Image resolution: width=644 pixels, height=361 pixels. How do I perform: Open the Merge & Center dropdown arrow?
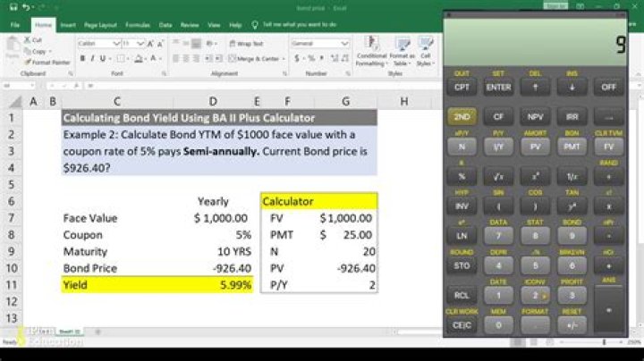(x=284, y=59)
